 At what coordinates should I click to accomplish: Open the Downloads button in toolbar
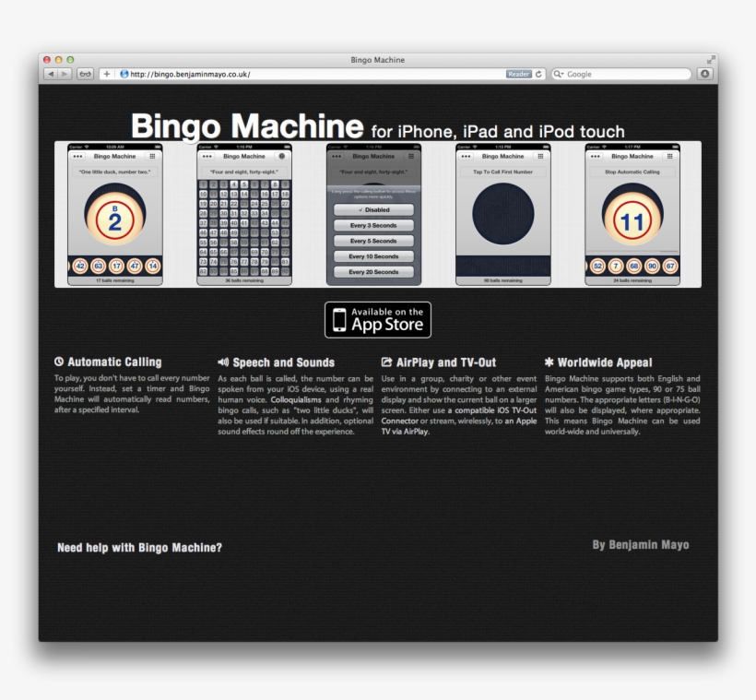(705, 74)
